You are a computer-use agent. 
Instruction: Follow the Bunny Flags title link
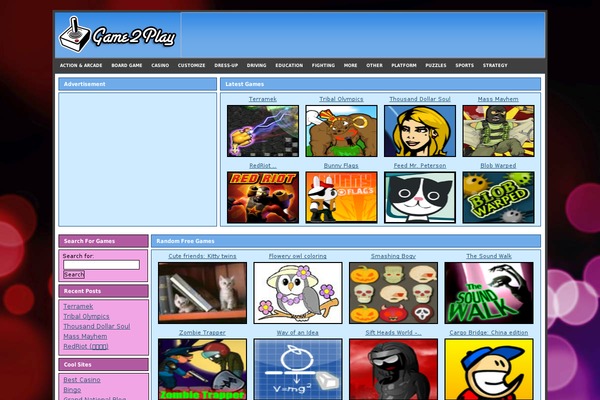(341, 166)
